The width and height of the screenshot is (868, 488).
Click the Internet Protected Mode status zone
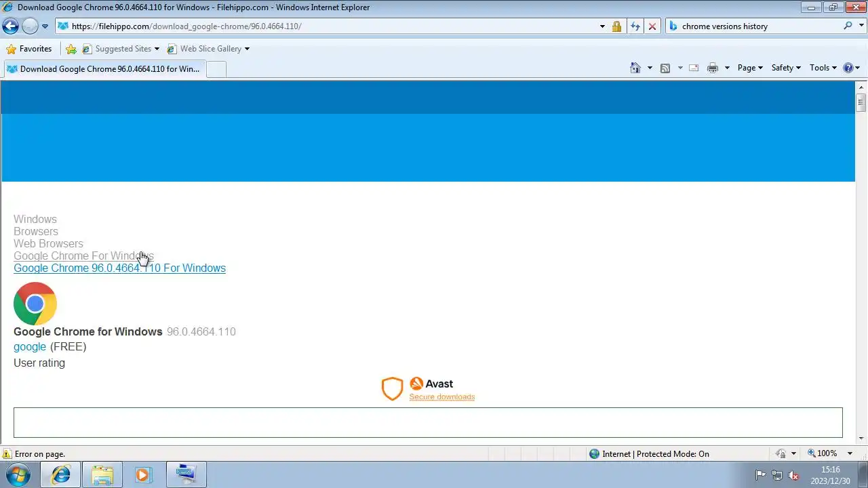pyautogui.click(x=649, y=454)
